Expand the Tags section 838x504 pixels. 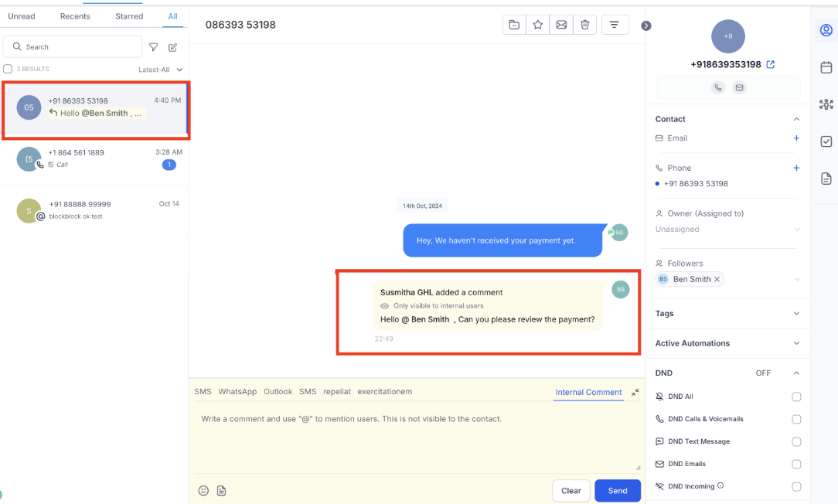pyautogui.click(x=796, y=313)
